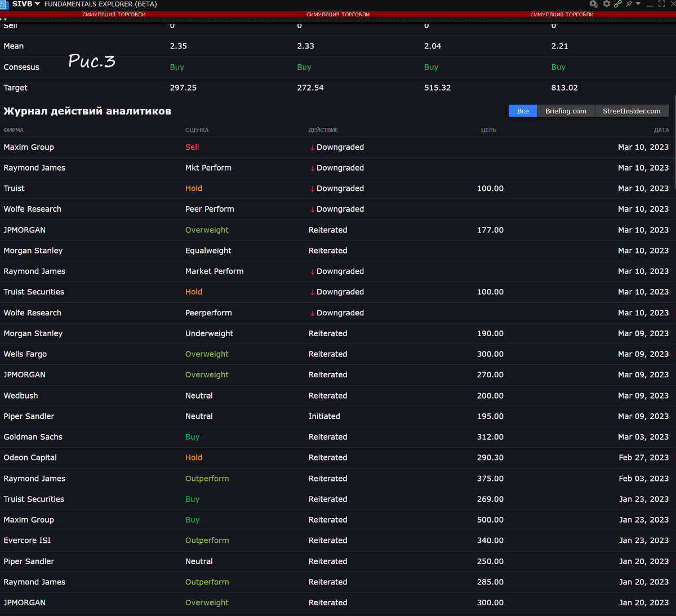
Task: Click the Consesus row label
Action: click(x=21, y=67)
